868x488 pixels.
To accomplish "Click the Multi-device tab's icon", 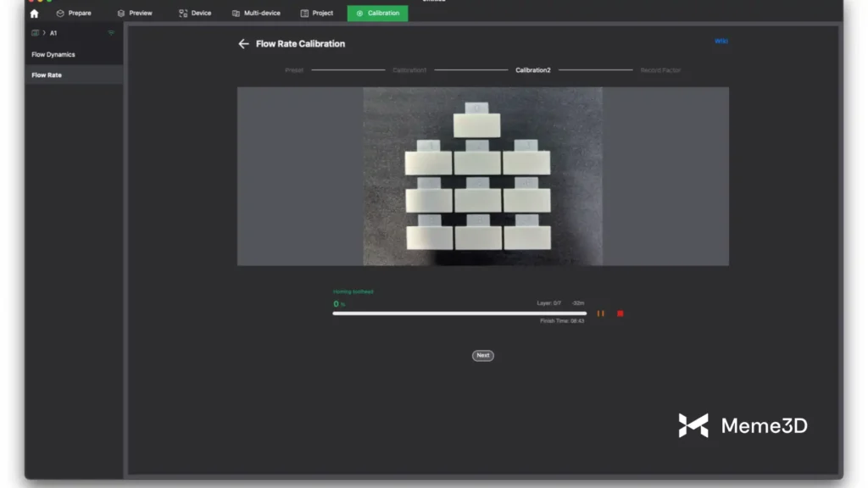I will pos(236,14).
